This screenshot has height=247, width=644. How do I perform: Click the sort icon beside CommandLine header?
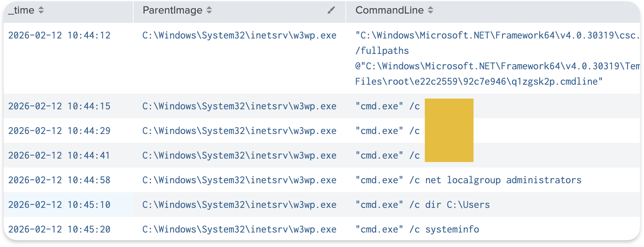pyautogui.click(x=431, y=10)
